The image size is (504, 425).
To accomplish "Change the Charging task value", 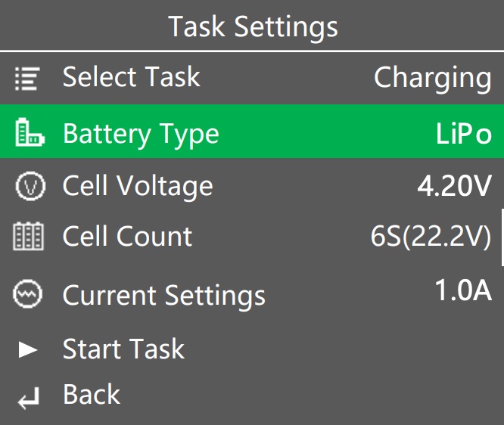I will [433, 79].
